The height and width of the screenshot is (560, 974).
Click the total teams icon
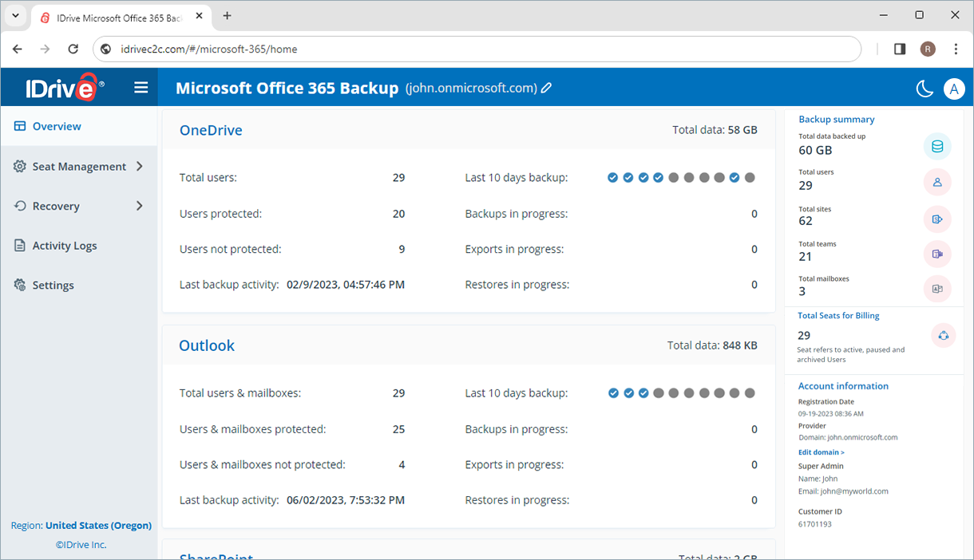[937, 254]
